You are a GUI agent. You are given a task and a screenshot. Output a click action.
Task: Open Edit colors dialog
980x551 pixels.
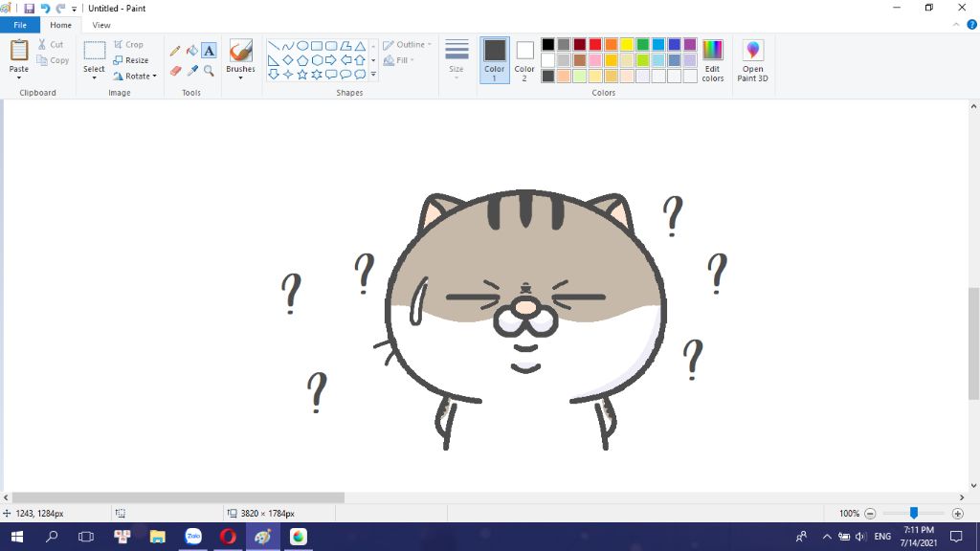712,60
